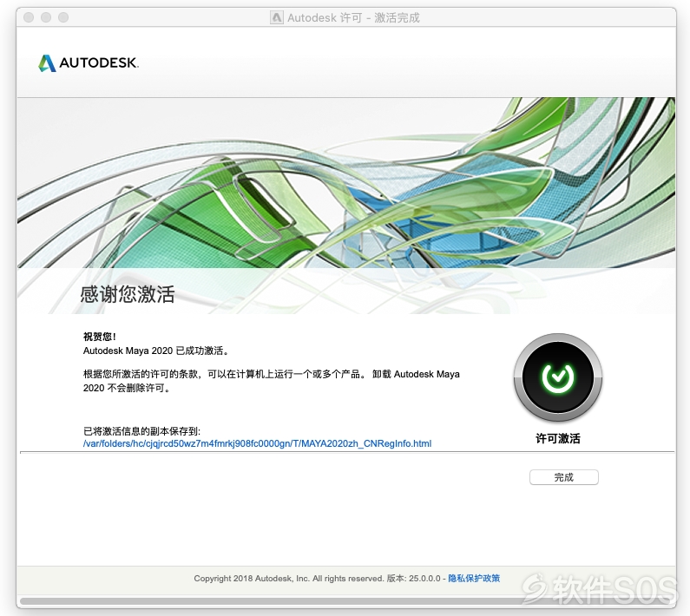Click the 祝贺您! text

(100, 337)
